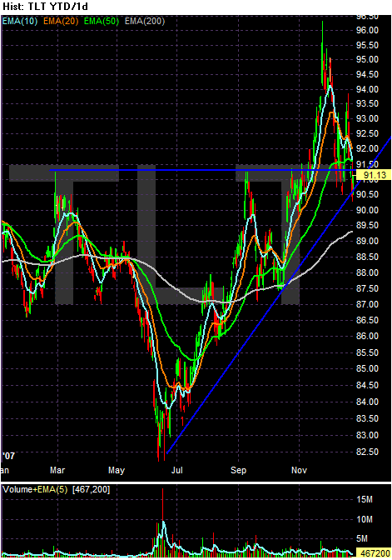Click the 94.00 price axis label

tap(367, 89)
